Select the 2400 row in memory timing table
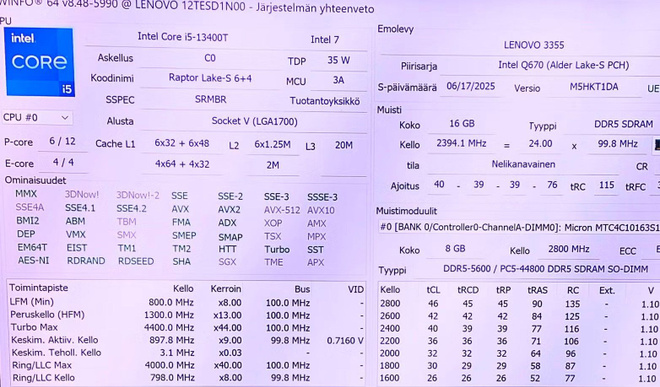The image size is (660, 387). pyautogui.click(x=519, y=328)
